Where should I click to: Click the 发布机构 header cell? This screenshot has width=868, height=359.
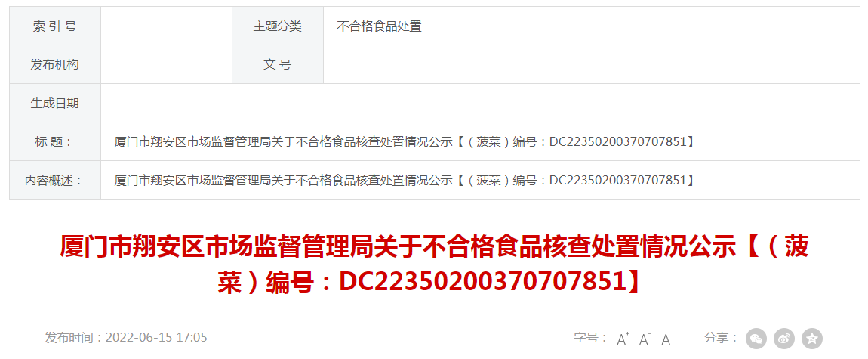tap(55, 64)
